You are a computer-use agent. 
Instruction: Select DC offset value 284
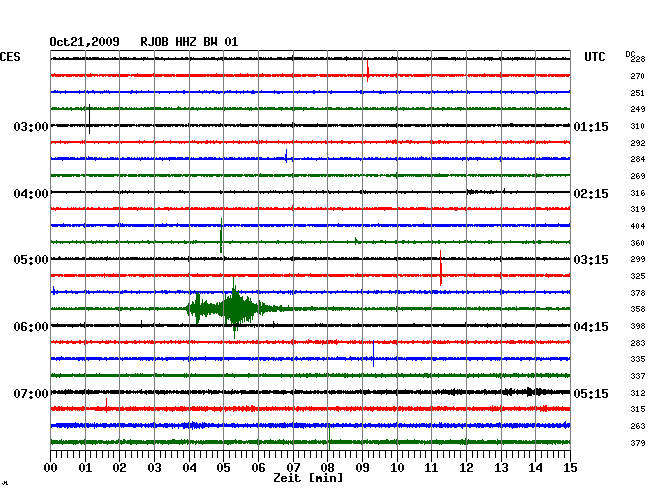(638, 159)
